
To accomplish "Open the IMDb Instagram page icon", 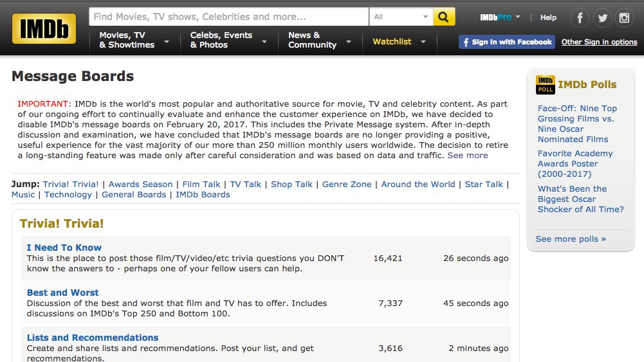I will [624, 17].
